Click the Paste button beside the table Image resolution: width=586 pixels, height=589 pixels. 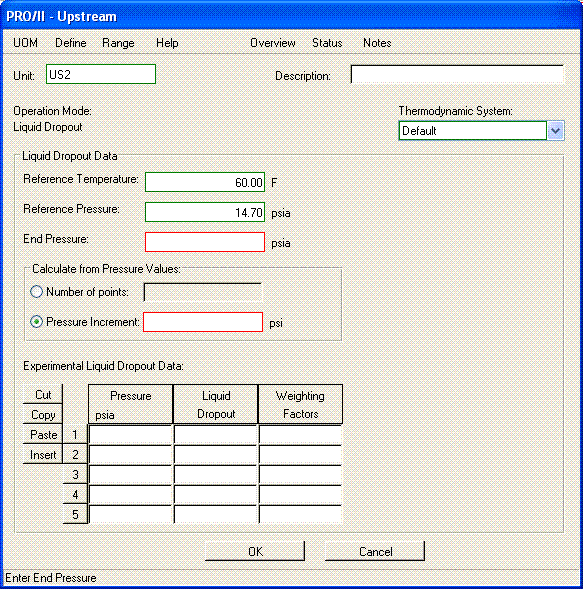[43, 434]
